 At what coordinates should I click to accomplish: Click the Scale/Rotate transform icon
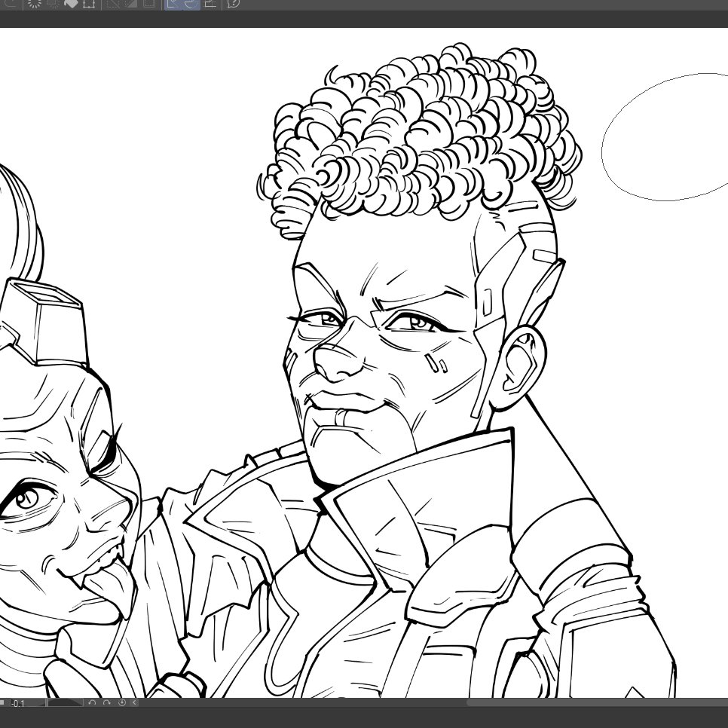point(89,4)
